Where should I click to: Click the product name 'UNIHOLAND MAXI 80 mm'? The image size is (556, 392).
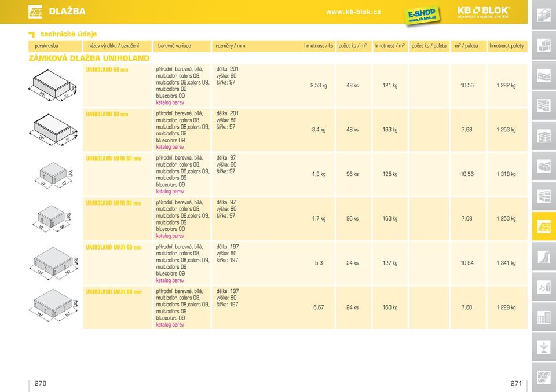coord(114,292)
